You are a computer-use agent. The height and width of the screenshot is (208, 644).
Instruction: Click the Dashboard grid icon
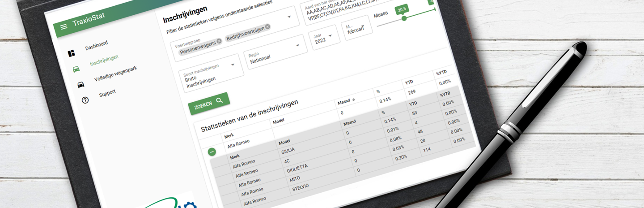coord(71,54)
